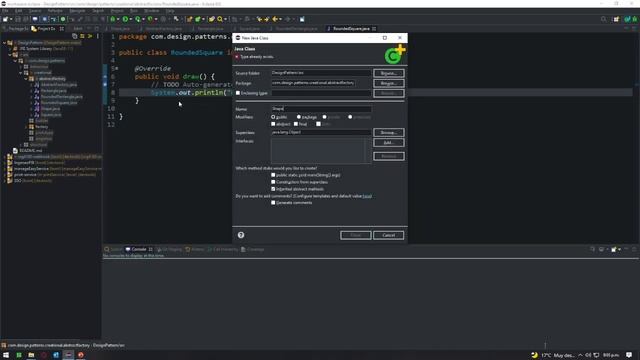
Task: Click the Link with Editor arrows icon
Action: (x=82, y=36)
